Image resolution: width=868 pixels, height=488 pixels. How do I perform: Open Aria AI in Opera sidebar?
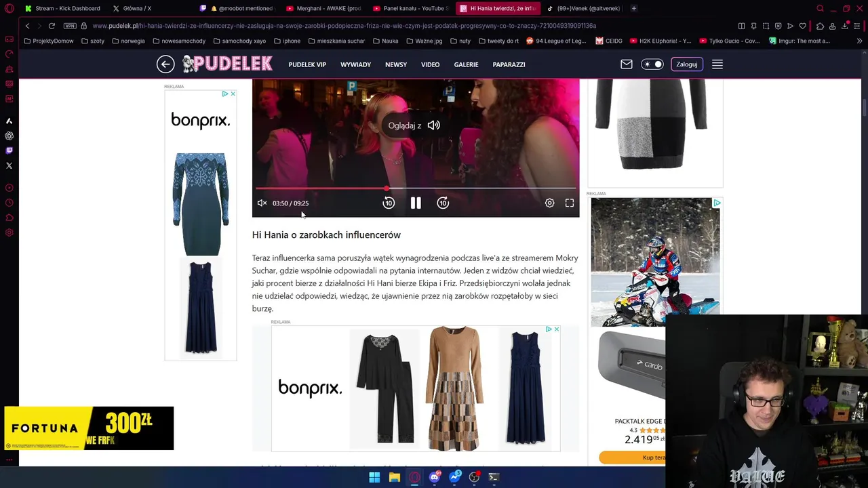pyautogui.click(x=9, y=121)
